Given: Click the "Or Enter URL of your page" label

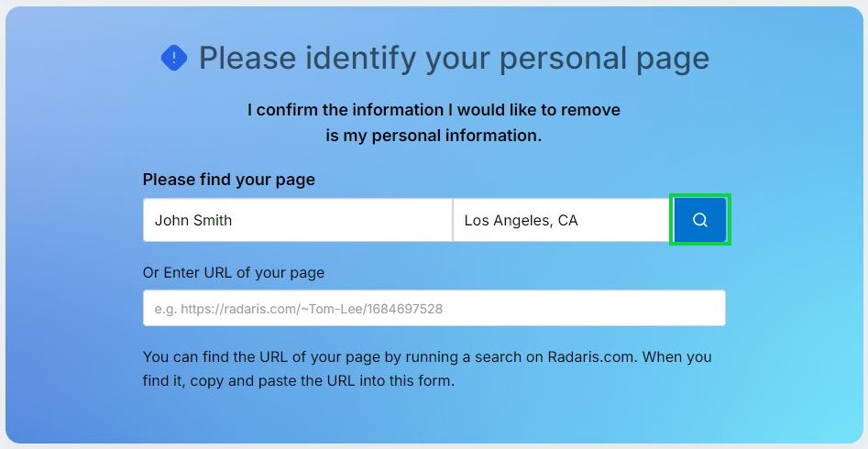Looking at the screenshot, I should [x=234, y=272].
